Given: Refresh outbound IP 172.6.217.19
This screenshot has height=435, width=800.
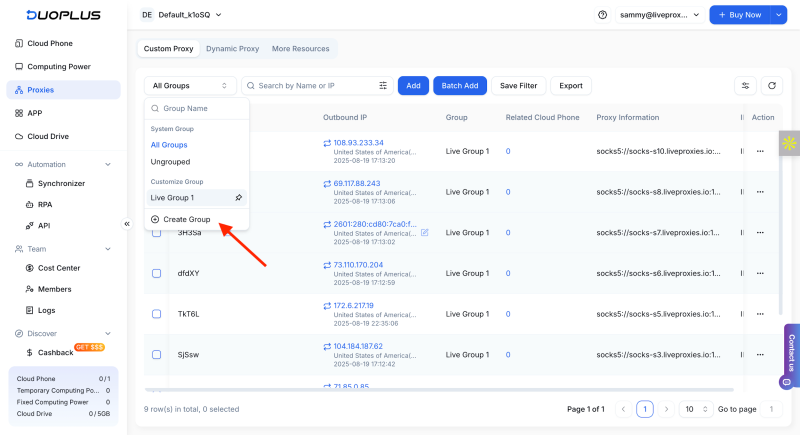Looking at the screenshot, I should coord(327,306).
